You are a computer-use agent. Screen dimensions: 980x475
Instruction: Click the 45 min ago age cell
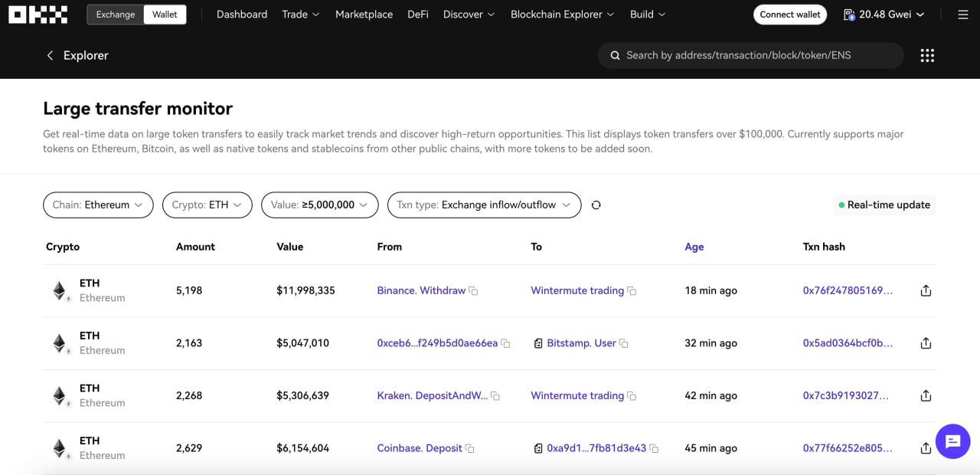pyautogui.click(x=710, y=448)
